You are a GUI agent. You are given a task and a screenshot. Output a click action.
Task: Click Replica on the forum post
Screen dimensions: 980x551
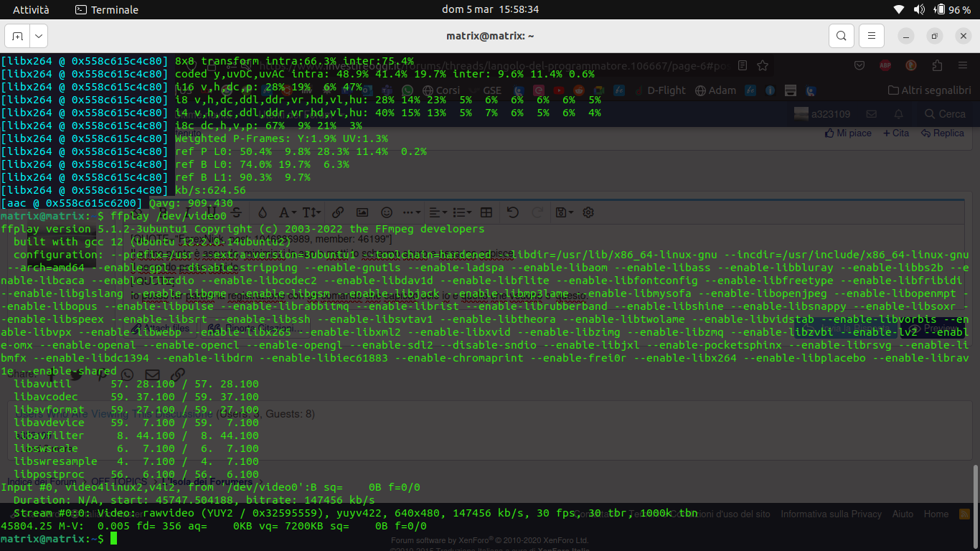943,133
